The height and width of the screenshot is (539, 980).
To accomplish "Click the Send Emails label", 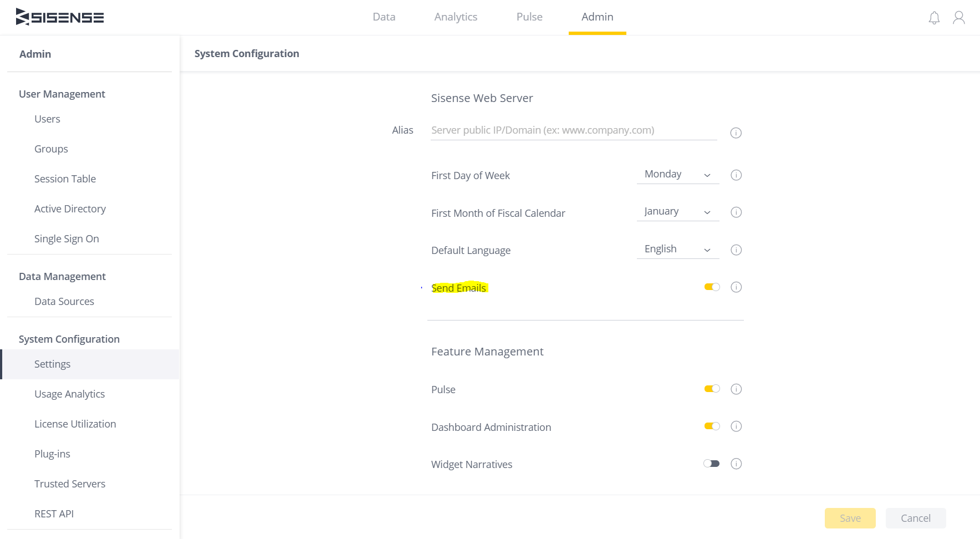I will (x=459, y=288).
